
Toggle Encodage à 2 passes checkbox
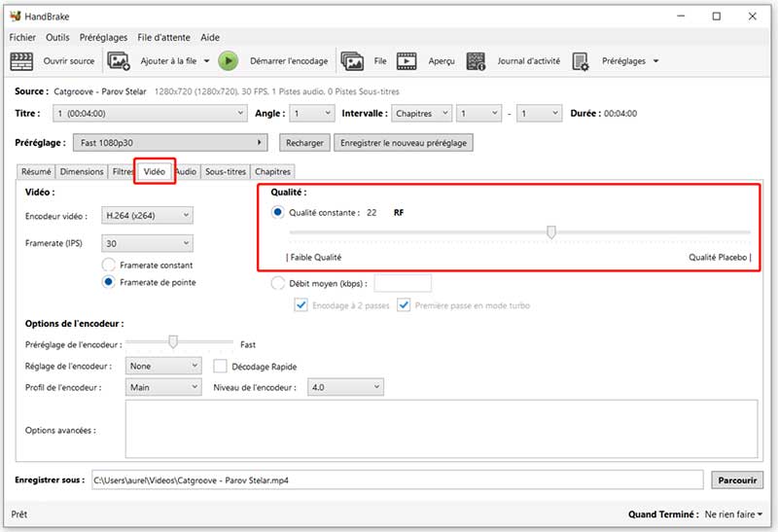pyautogui.click(x=301, y=305)
